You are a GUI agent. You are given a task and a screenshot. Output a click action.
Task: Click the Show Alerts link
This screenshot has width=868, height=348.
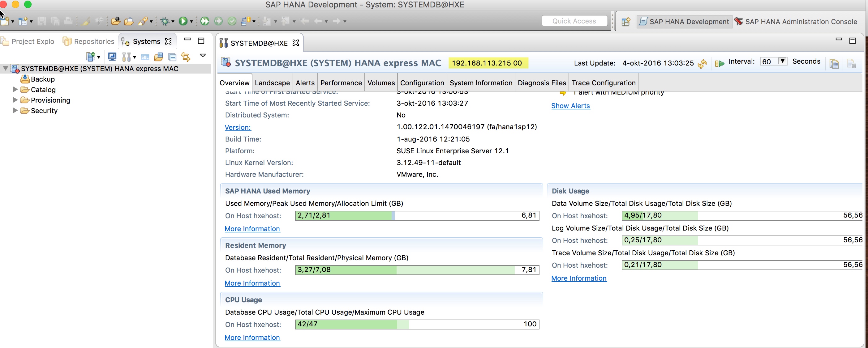point(570,106)
